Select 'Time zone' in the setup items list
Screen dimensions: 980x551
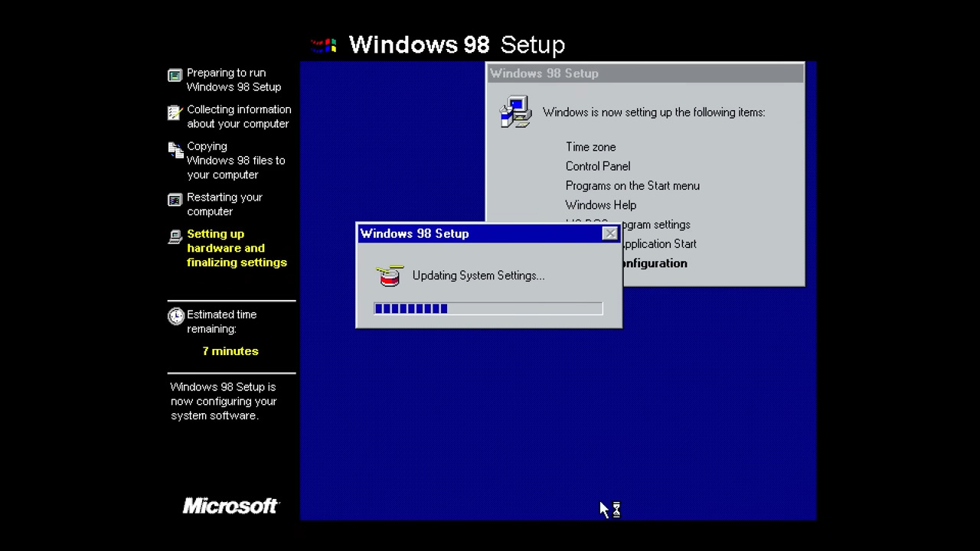[590, 147]
